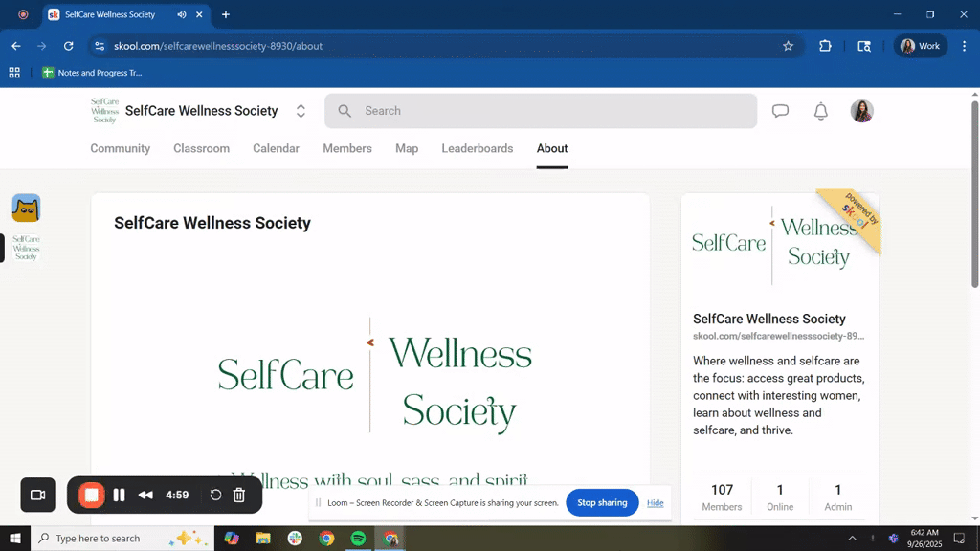Screen dimensions: 980x551
Task: View the Leaderboards tab
Action: click(478, 148)
